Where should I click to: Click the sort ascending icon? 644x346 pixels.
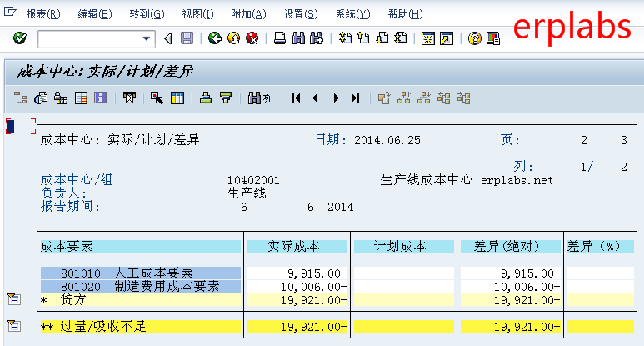coord(206,98)
